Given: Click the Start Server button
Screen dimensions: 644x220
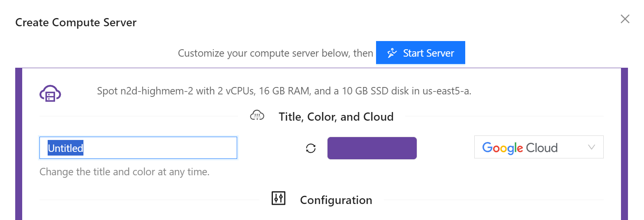Looking at the screenshot, I should pyautogui.click(x=420, y=53).
